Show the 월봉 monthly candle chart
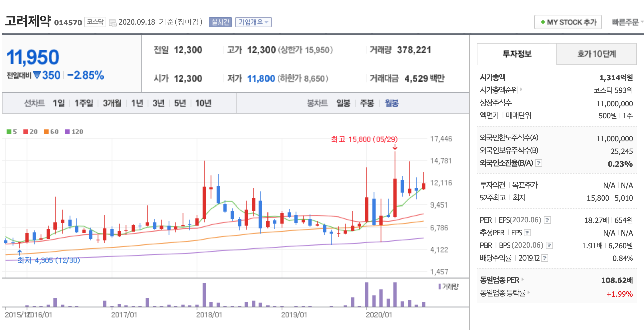The width and height of the screenshot is (644, 330). [392, 103]
